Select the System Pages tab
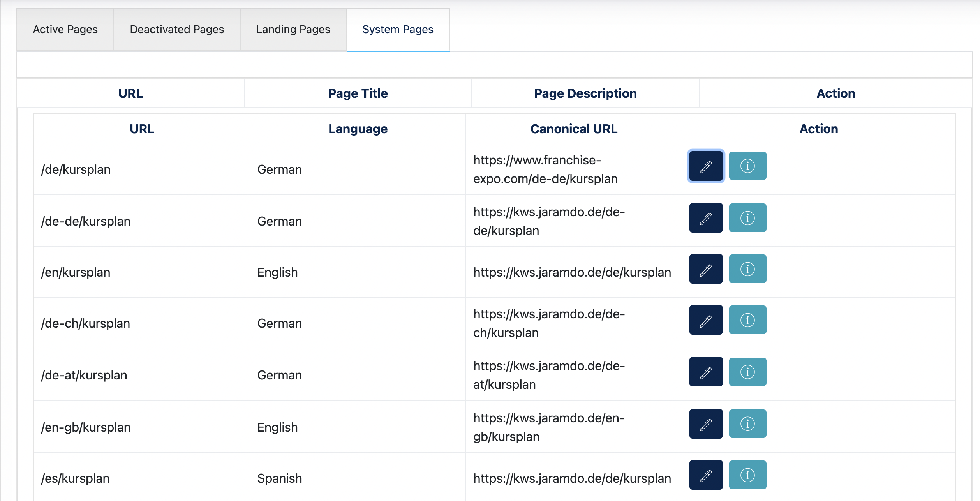Image resolution: width=980 pixels, height=501 pixels. (398, 30)
